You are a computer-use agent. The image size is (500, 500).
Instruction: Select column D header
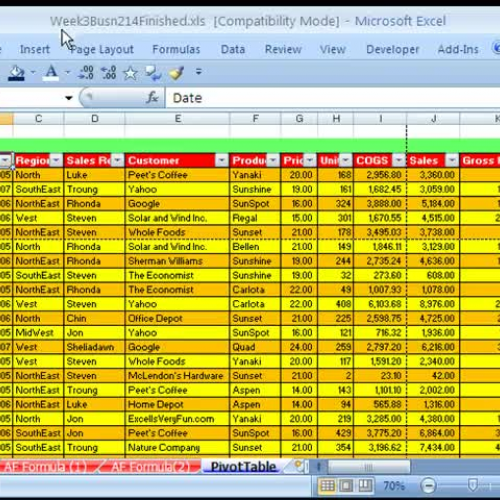click(95, 119)
